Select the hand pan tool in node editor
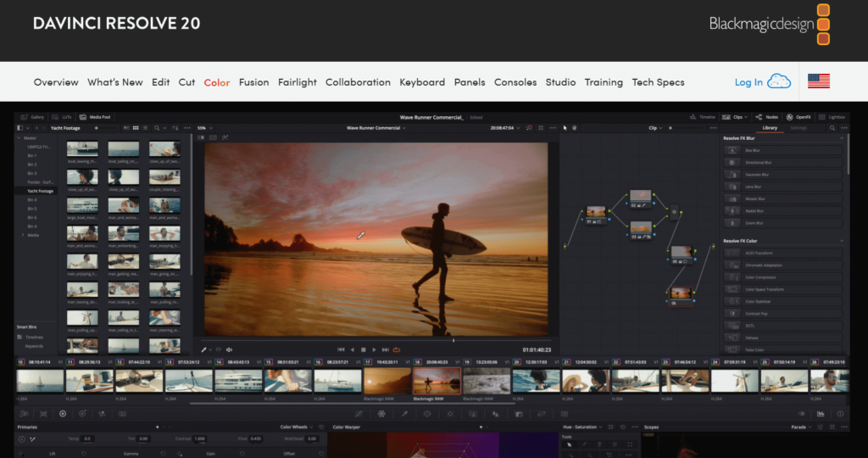The width and height of the screenshot is (868, 458). pyautogui.click(x=575, y=128)
